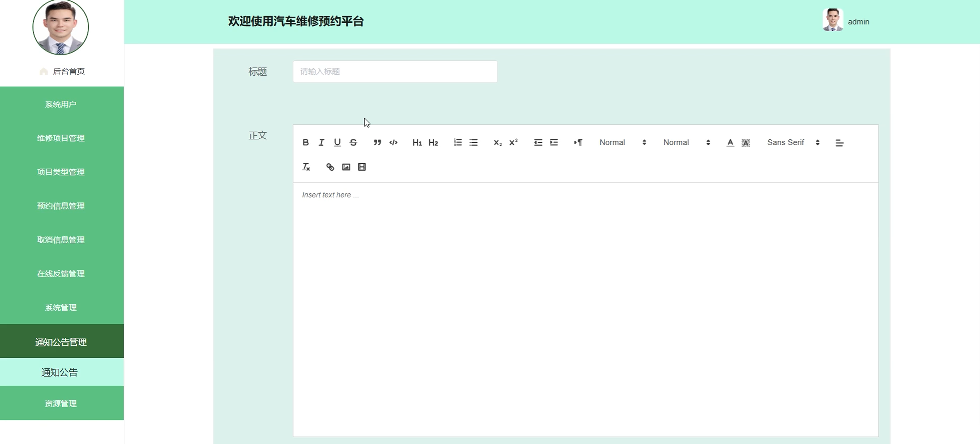Open the text alignment dropdown
Viewport: 980px width, 444px height.
click(x=839, y=143)
